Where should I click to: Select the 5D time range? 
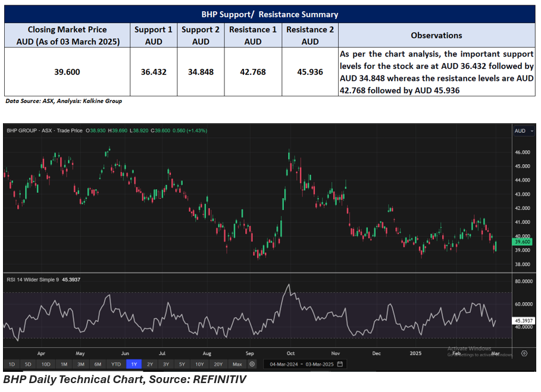[28, 364]
